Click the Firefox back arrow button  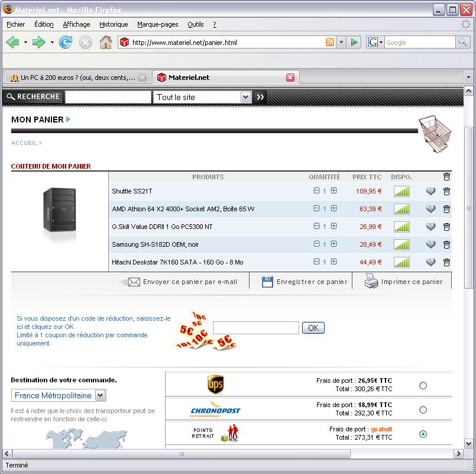pyautogui.click(x=13, y=42)
